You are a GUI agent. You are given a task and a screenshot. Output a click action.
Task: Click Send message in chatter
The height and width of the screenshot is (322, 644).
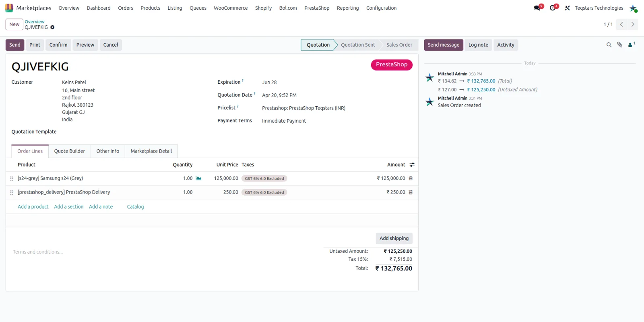click(x=444, y=45)
